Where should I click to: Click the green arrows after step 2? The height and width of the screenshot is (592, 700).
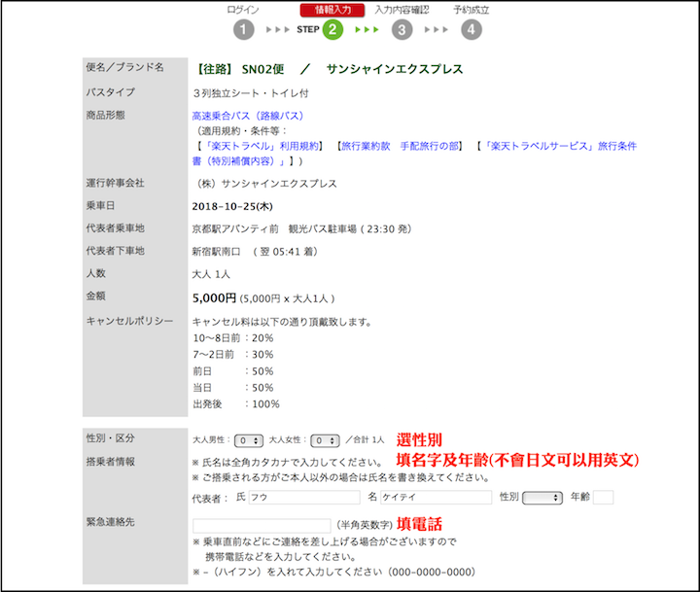(x=367, y=29)
